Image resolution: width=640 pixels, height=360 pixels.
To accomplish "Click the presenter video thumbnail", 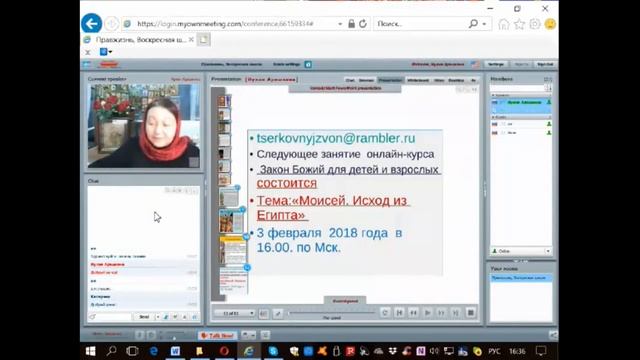I will [144, 126].
